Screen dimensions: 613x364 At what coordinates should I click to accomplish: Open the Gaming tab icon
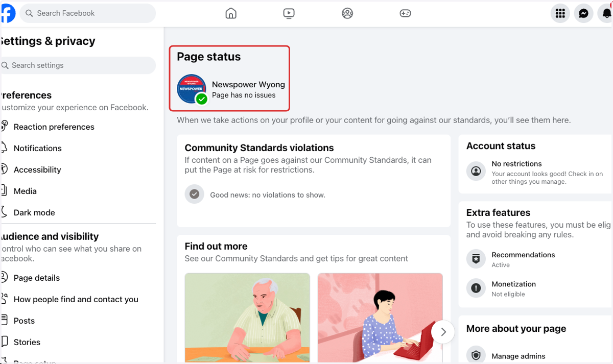(405, 13)
